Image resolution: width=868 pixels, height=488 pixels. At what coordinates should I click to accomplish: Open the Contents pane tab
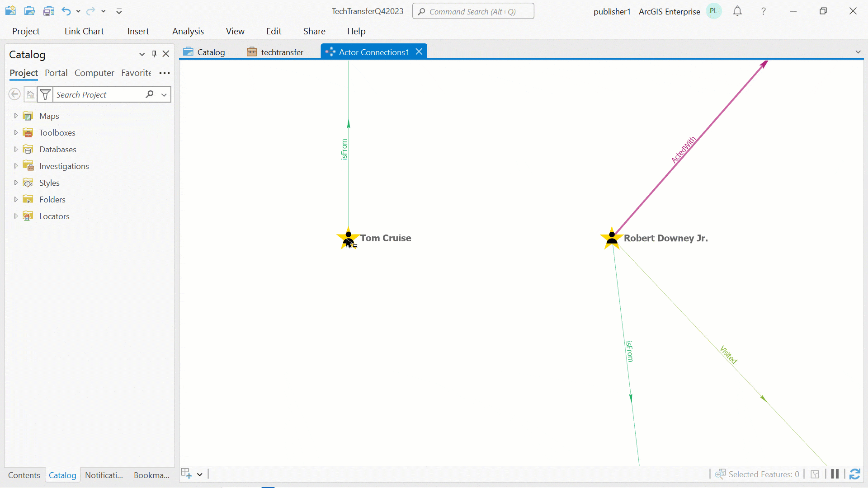point(24,475)
